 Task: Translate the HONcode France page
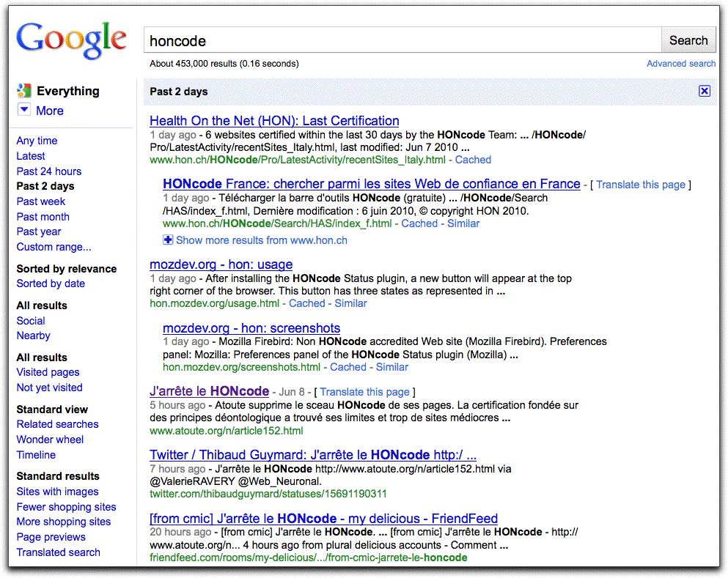641,185
